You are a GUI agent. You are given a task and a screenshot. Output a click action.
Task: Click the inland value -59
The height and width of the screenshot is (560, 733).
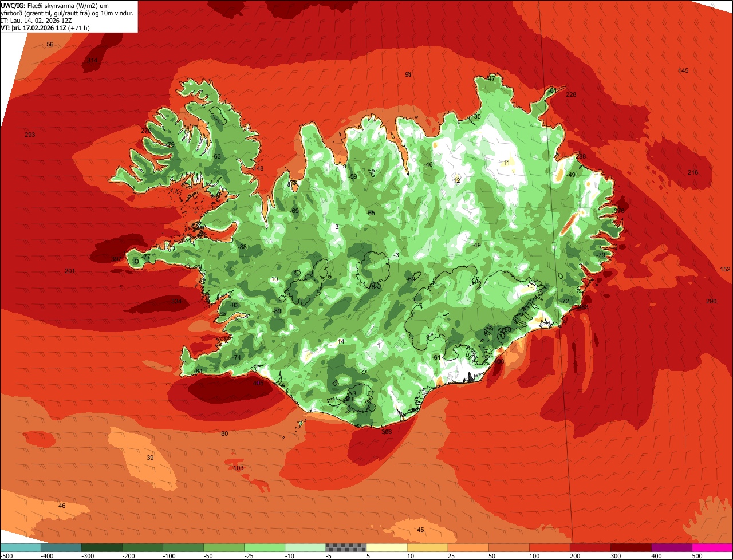(x=353, y=176)
